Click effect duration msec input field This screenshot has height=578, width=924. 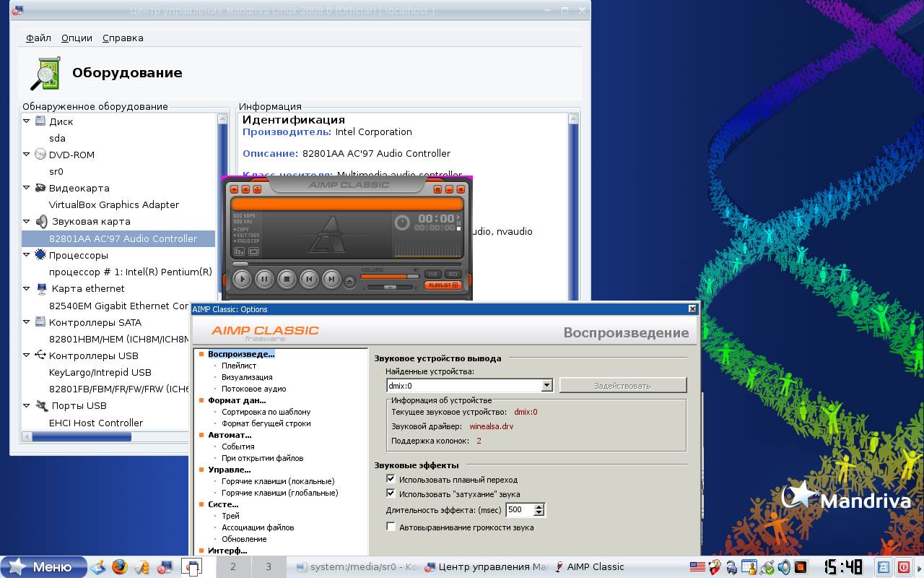(x=519, y=509)
